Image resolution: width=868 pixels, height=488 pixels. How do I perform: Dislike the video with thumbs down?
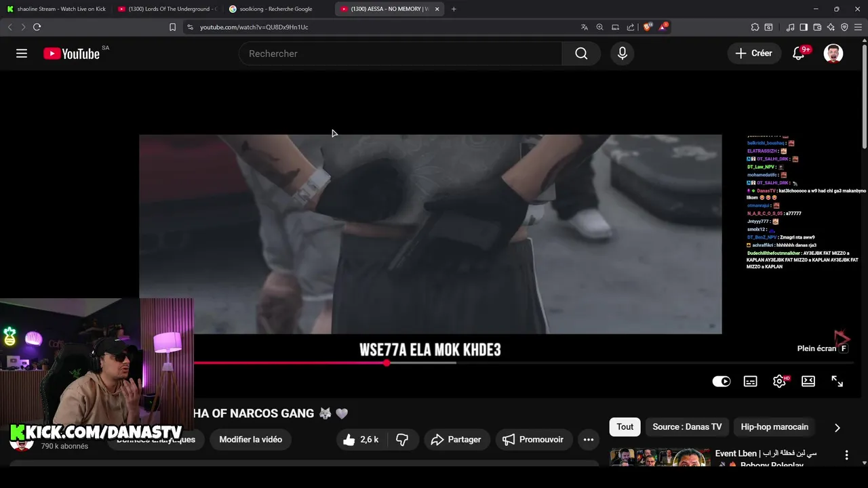pos(402,439)
